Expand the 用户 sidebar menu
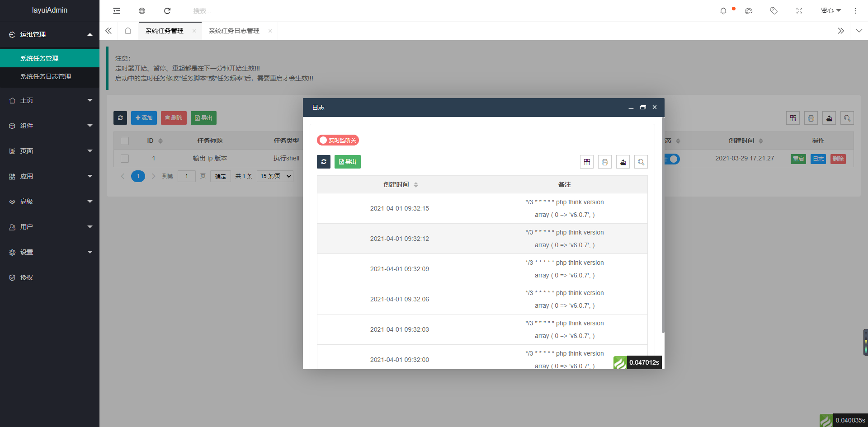This screenshot has width=868, height=427. click(50, 227)
